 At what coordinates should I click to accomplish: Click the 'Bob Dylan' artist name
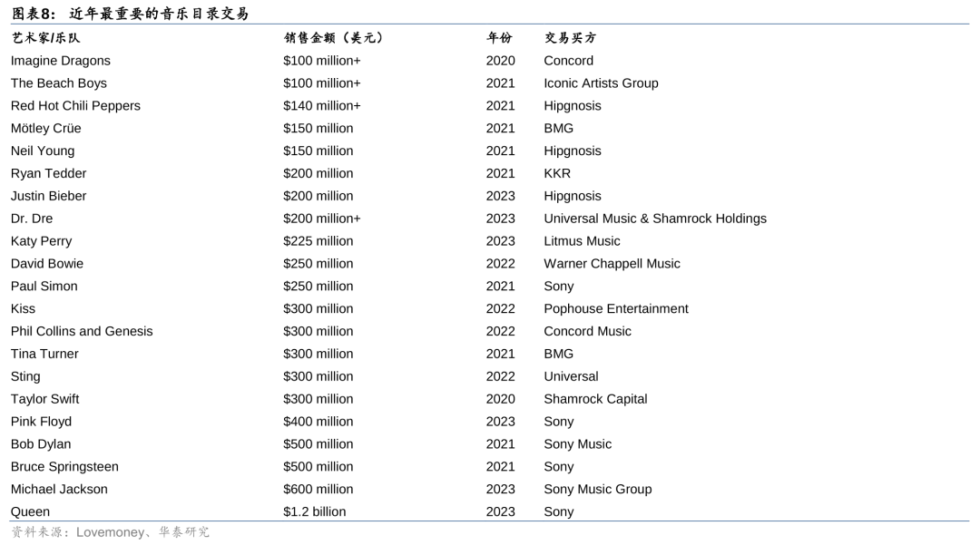tap(41, 443)
